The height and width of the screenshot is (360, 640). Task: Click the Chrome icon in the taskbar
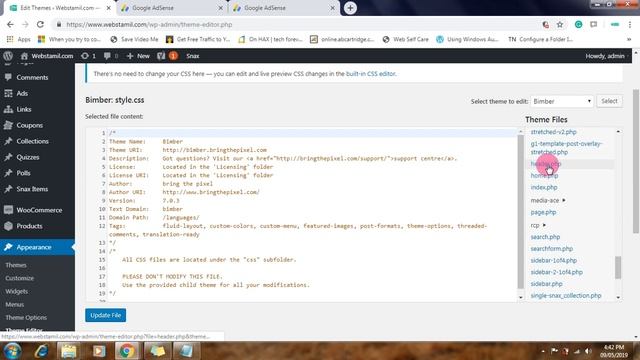tap(127, 351)
